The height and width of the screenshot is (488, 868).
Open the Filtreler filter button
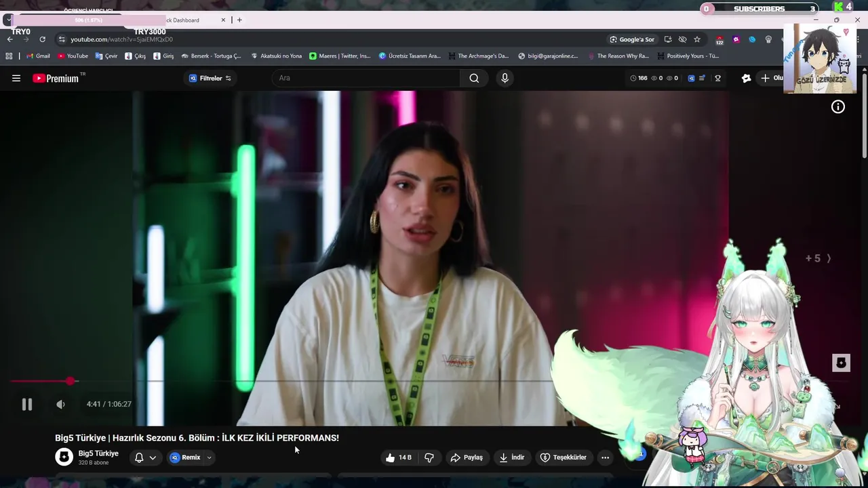point(210,78)
